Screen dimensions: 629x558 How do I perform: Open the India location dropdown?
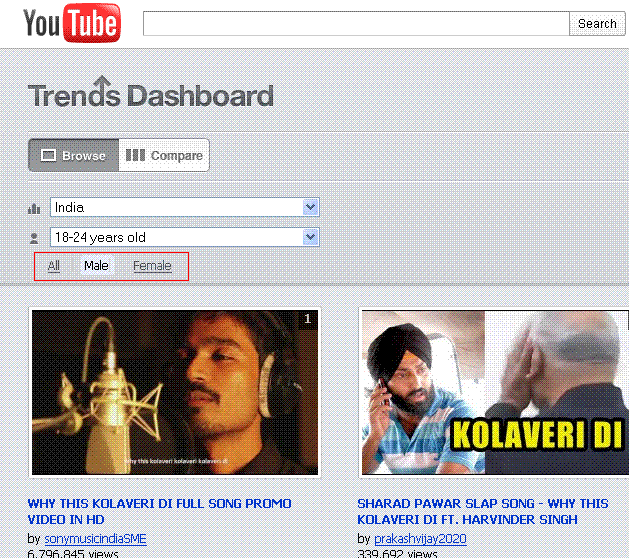click(x=185, y=207)
